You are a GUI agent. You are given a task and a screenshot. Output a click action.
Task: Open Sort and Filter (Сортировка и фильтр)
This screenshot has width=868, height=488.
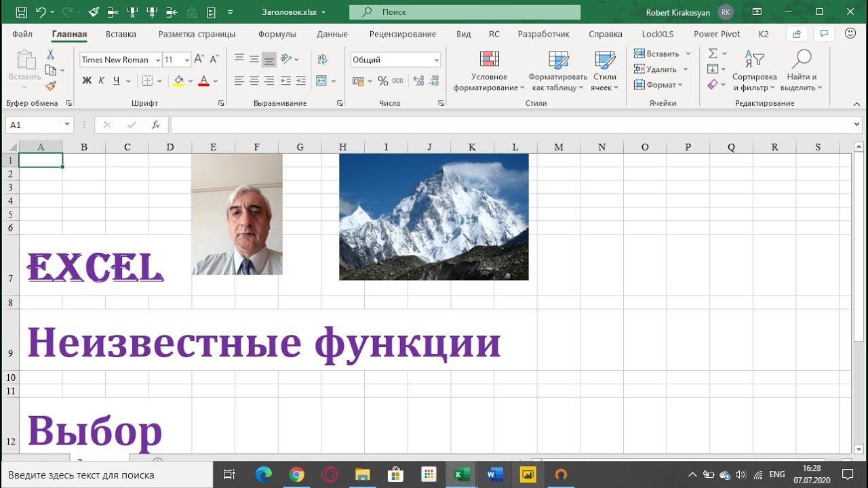pyautogui.click(x=754, y=71)
